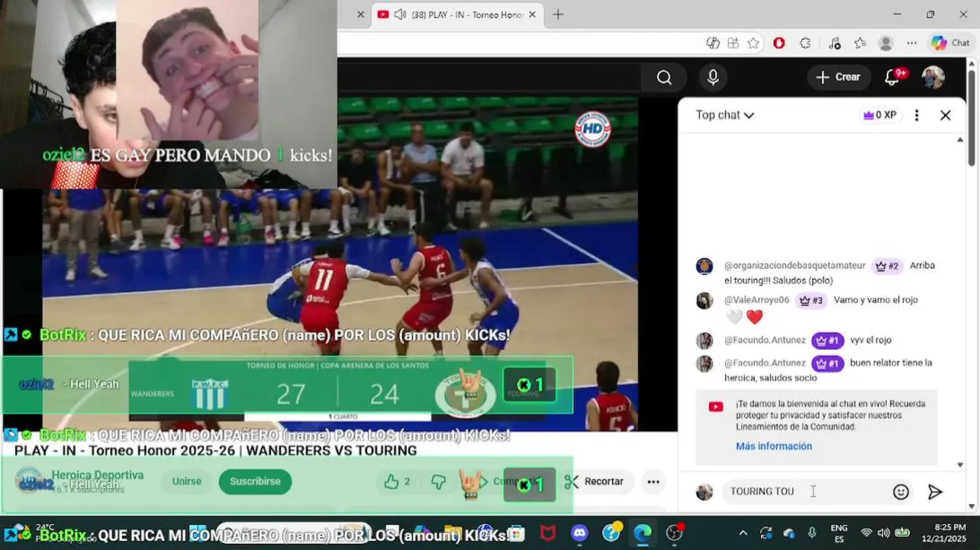Mute the tab via speaker icon
Viewport: 980px width, 550px height.
[x=400, y=15]
